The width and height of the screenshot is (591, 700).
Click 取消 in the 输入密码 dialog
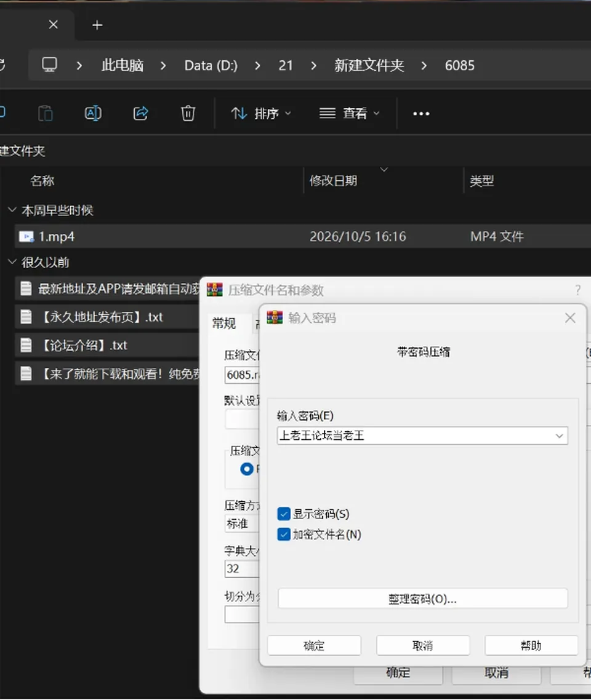422,645
